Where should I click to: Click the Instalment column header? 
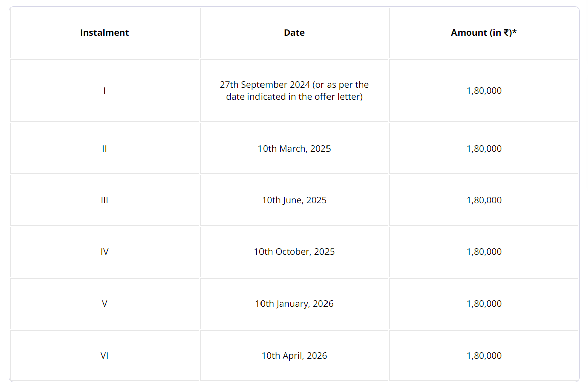pos(104,33)
